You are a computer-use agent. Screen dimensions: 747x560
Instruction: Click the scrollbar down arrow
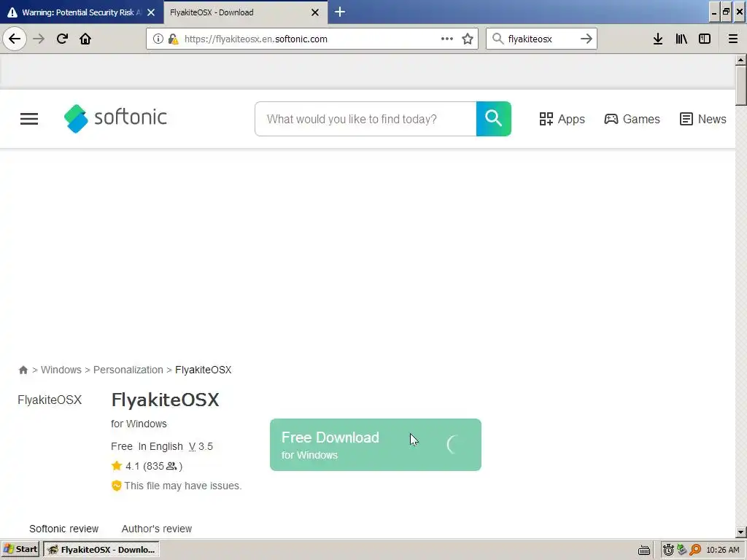coord(740,532)
